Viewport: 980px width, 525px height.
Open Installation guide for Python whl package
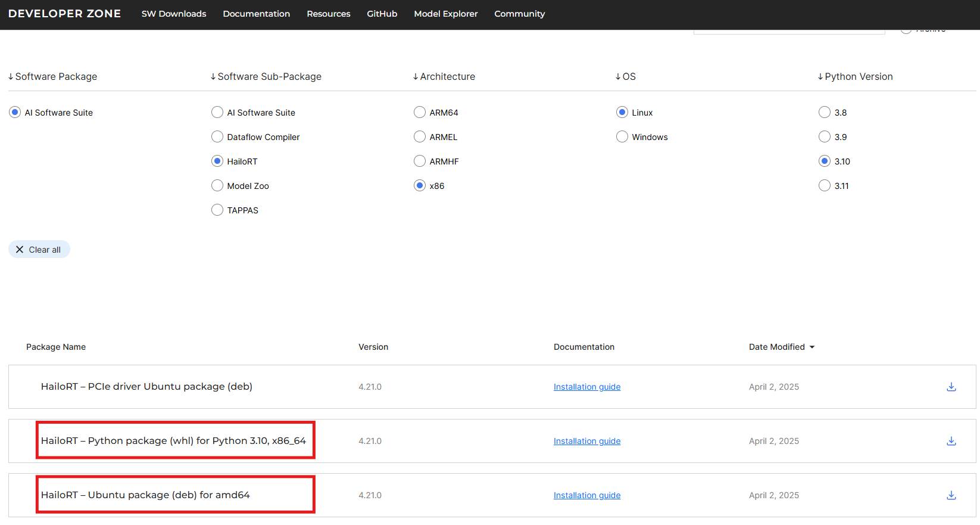pos(587,441)
